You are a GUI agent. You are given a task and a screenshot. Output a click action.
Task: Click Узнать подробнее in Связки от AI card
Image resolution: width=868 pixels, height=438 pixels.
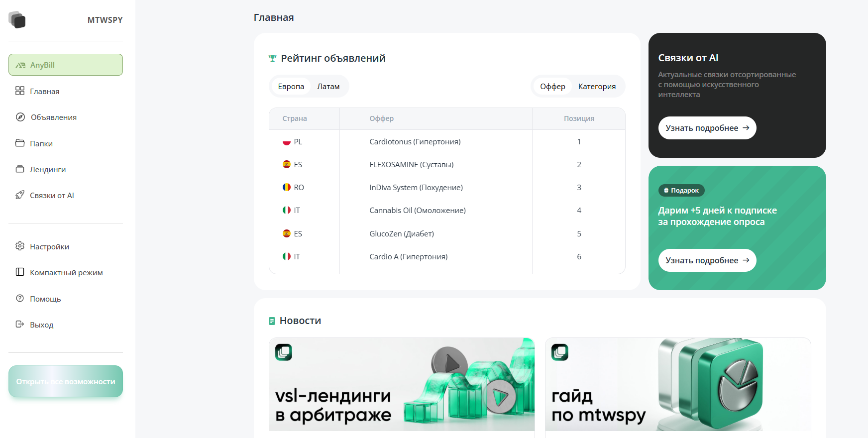pyautogui.click(x=707, y=128)
